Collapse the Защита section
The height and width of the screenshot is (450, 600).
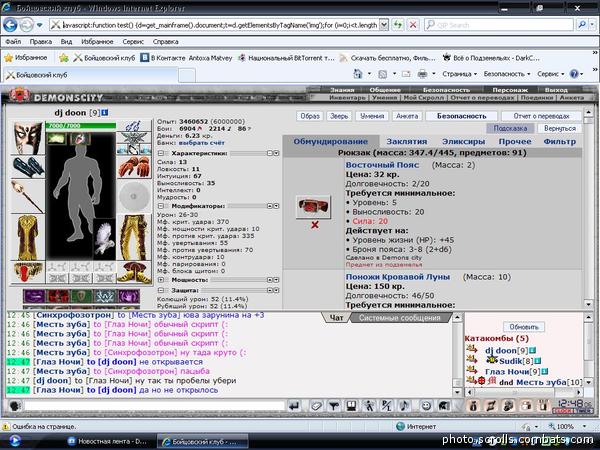(x=161, y=290)
